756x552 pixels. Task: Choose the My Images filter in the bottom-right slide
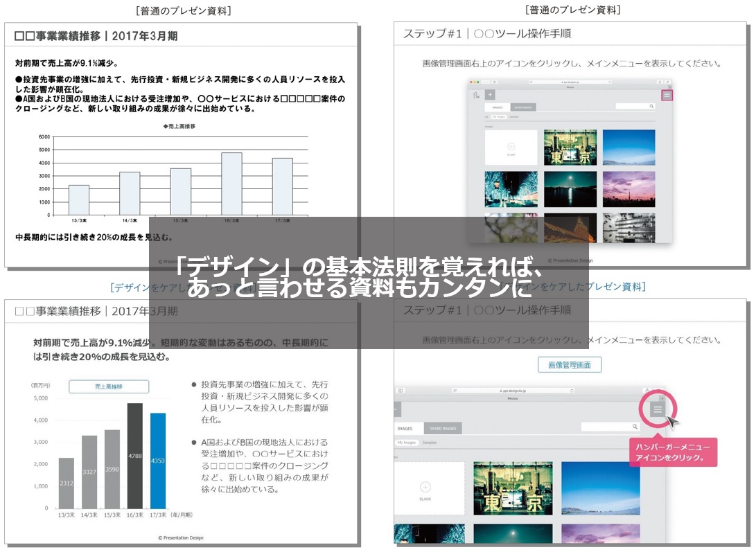click(x=407, y=443)
